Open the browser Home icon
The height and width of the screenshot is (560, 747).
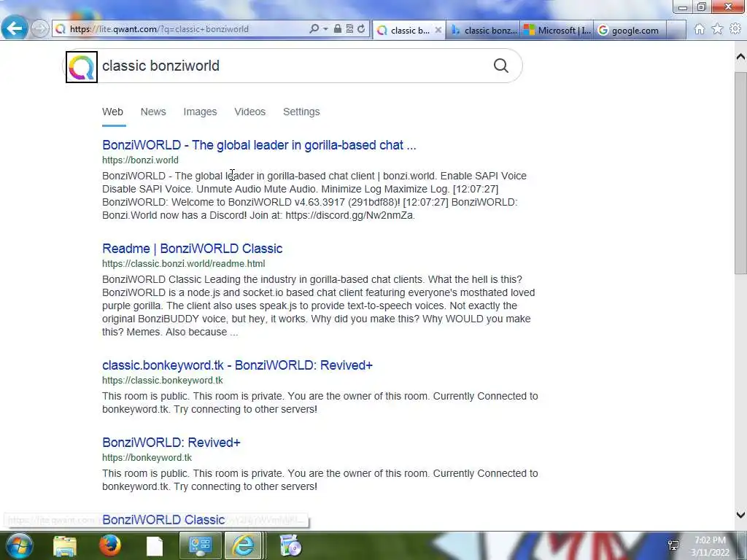pos(699,29)
